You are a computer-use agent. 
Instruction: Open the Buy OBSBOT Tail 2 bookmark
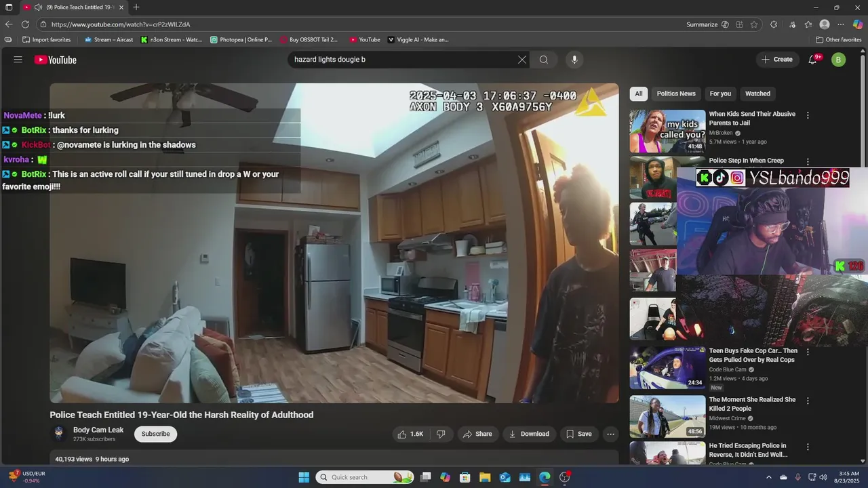309,39
